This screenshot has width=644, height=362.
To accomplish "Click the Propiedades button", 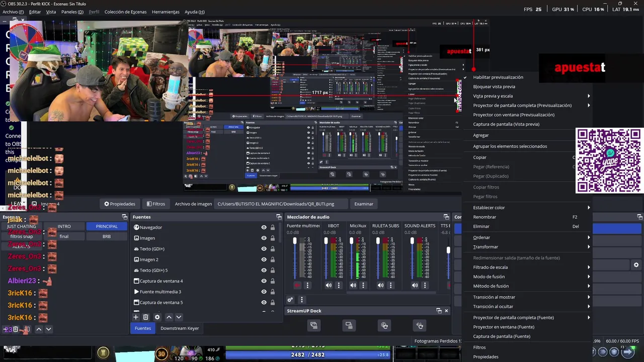I will click(120, 204).
